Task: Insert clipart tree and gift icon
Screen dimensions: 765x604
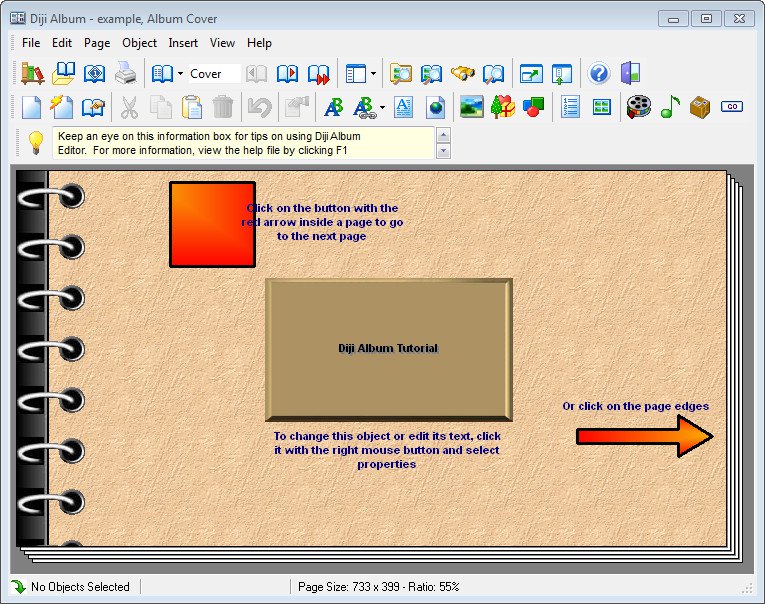Action: pos(503,107)
